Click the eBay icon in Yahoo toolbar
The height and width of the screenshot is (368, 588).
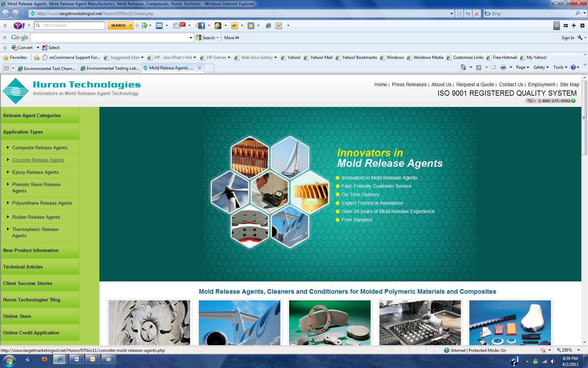point(234,26)
